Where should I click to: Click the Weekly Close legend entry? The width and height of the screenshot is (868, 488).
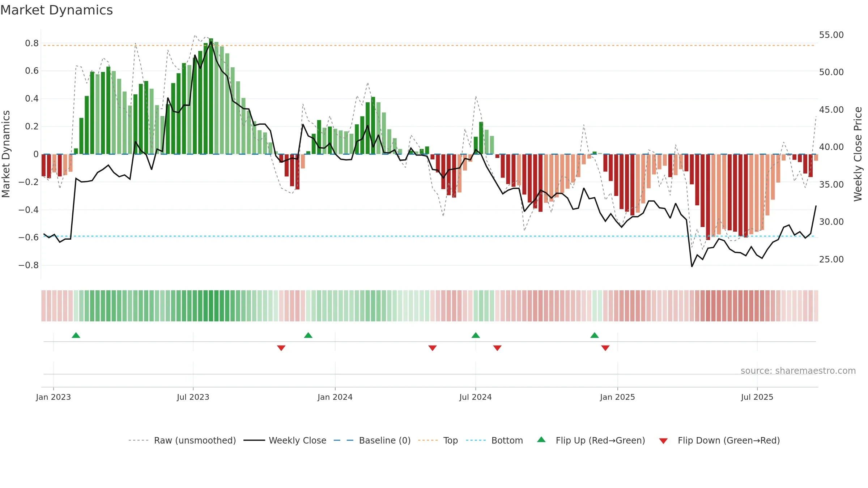(285, 440)
